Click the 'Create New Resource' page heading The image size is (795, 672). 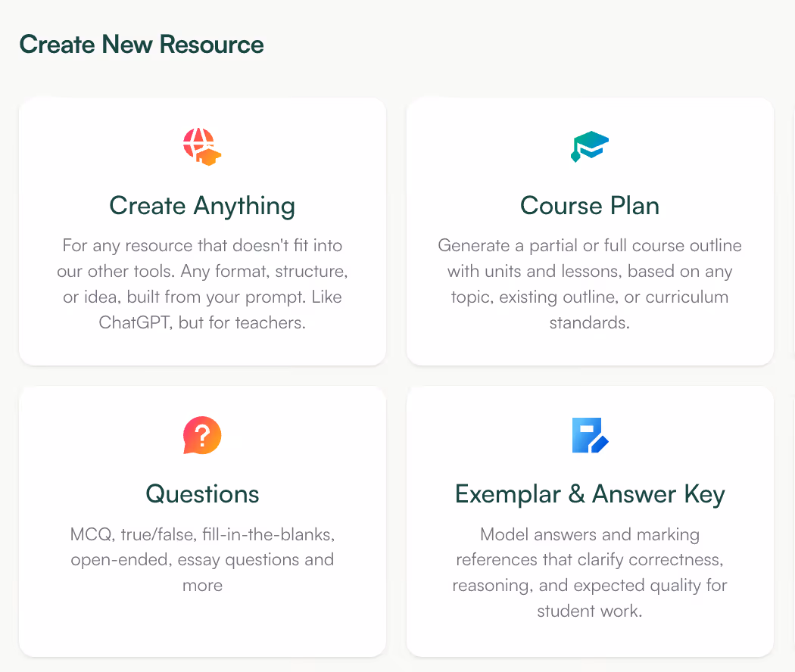pyautogui.click(x=142, y=45)
